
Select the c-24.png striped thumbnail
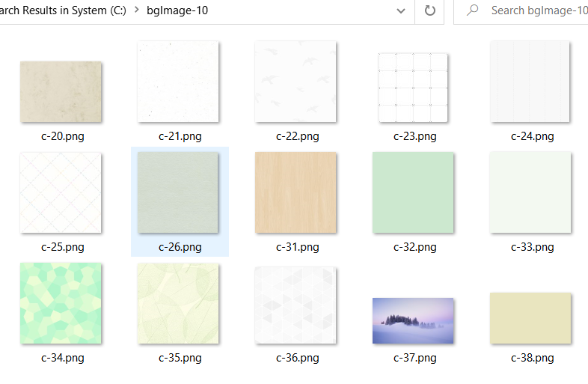[530, 82]
